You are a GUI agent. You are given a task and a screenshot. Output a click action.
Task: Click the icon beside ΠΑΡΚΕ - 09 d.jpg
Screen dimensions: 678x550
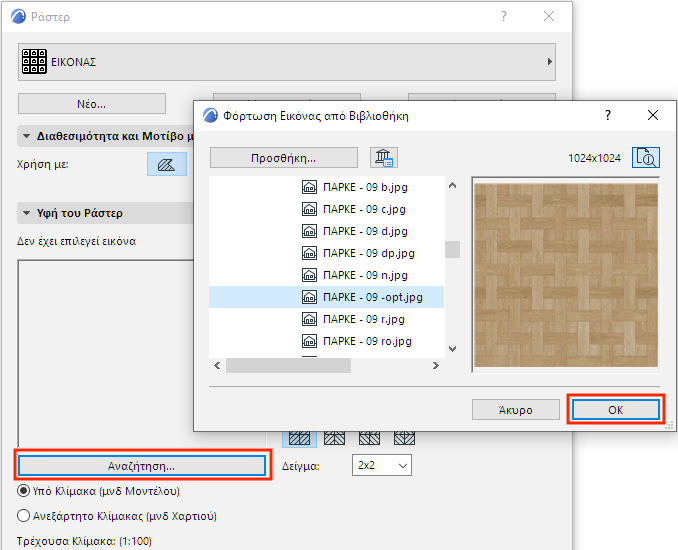309,231
